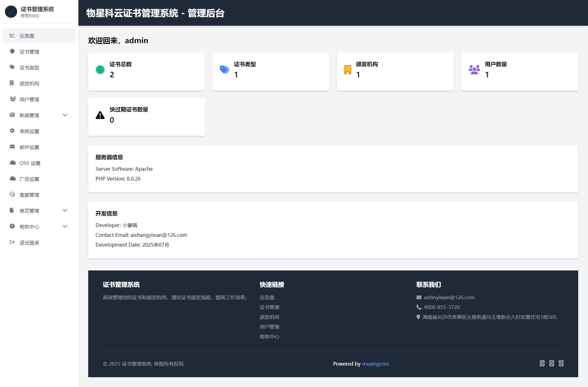The image size is (588, 387).
Task: Click the dashboard chart icon in sidebar
Action: (x=12, y=35)
